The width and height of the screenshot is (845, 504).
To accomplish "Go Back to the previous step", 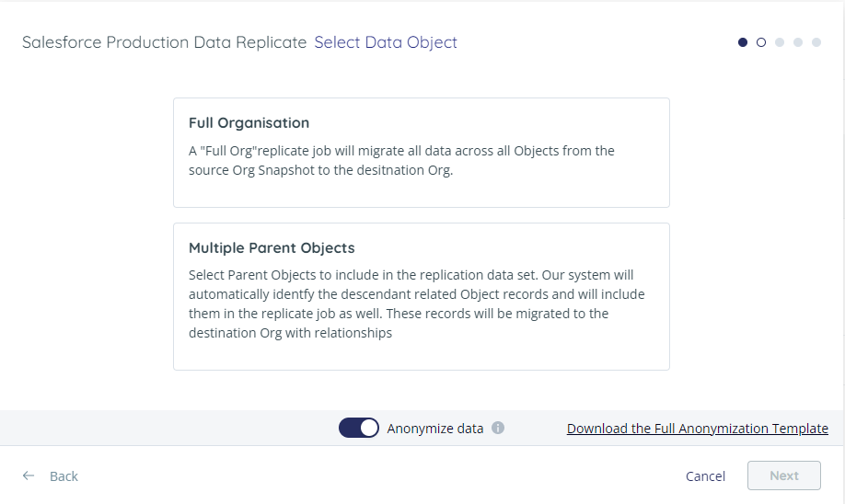I will click(64, 476).
